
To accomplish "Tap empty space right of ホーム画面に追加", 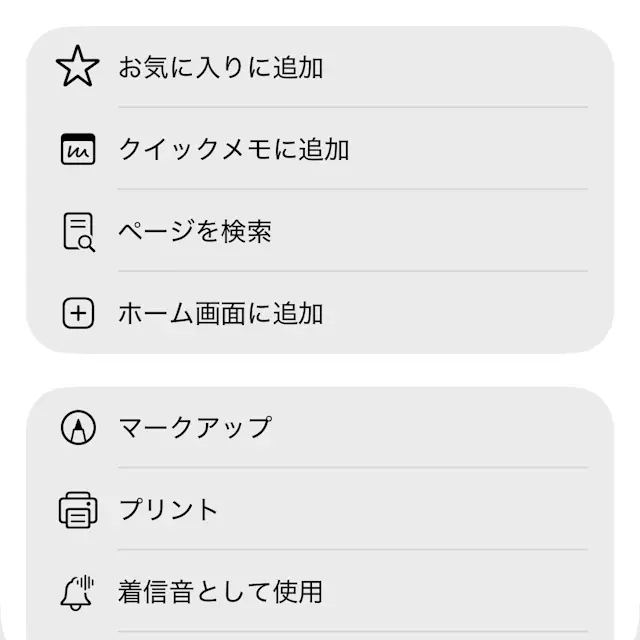I will pos(460,314).
